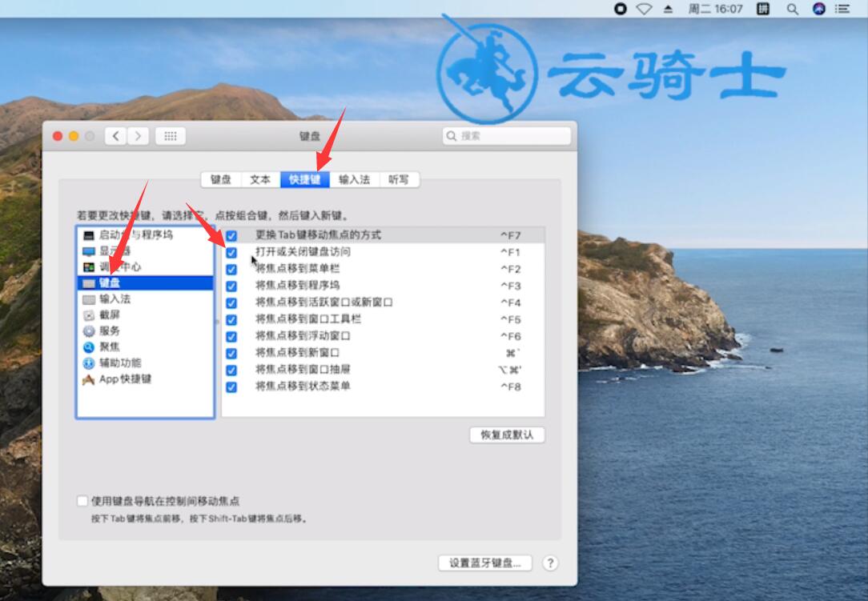Toggle 更换Tab键移动焦点的方式 checkbox
Image resolution: width=868 pixels, height=601 pixels.
click(231, 236)
